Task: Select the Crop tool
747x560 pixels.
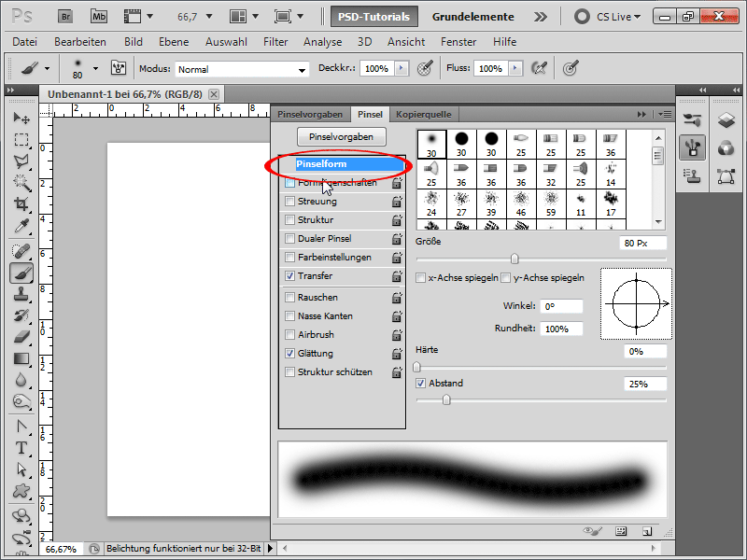Action: click(x=21, y=204)
